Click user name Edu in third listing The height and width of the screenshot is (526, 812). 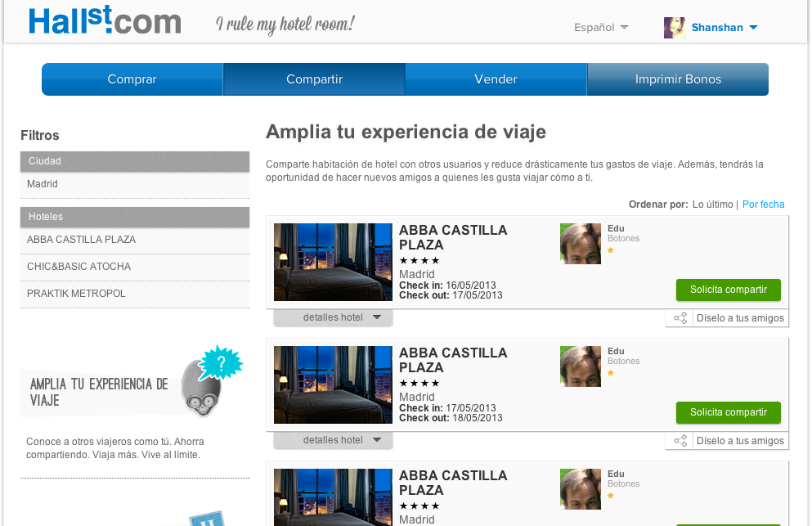point(616,474)
